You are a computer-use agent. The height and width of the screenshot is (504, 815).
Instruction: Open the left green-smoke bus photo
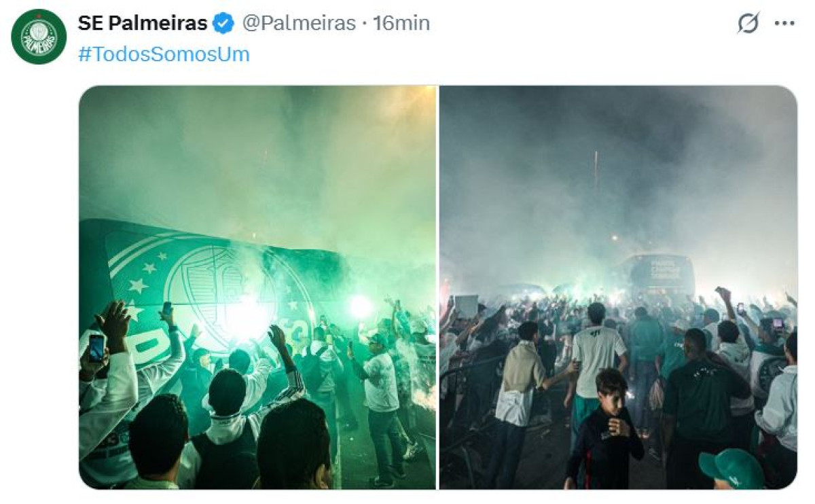point(257,287)
